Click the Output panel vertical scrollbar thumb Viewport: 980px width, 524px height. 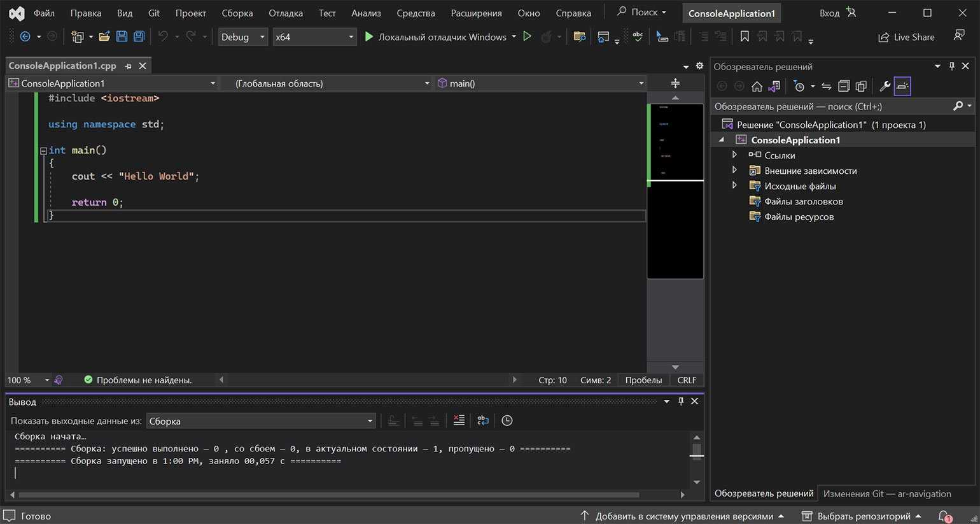click(x=697, y=450)
